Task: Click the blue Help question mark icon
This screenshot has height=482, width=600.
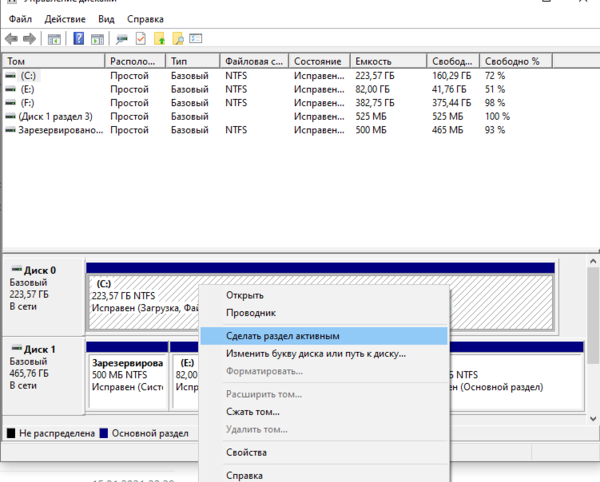Action: pos(79,39)
